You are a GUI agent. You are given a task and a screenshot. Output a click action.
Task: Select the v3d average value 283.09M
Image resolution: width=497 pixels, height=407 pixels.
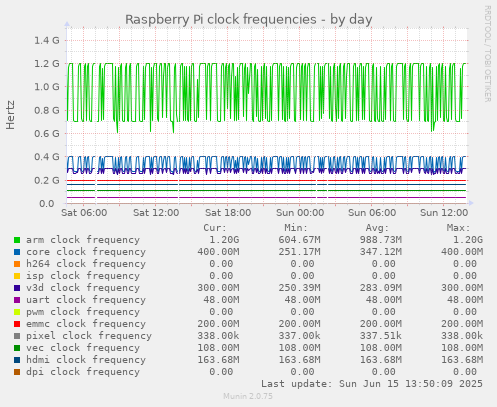(x=380, y=288)
